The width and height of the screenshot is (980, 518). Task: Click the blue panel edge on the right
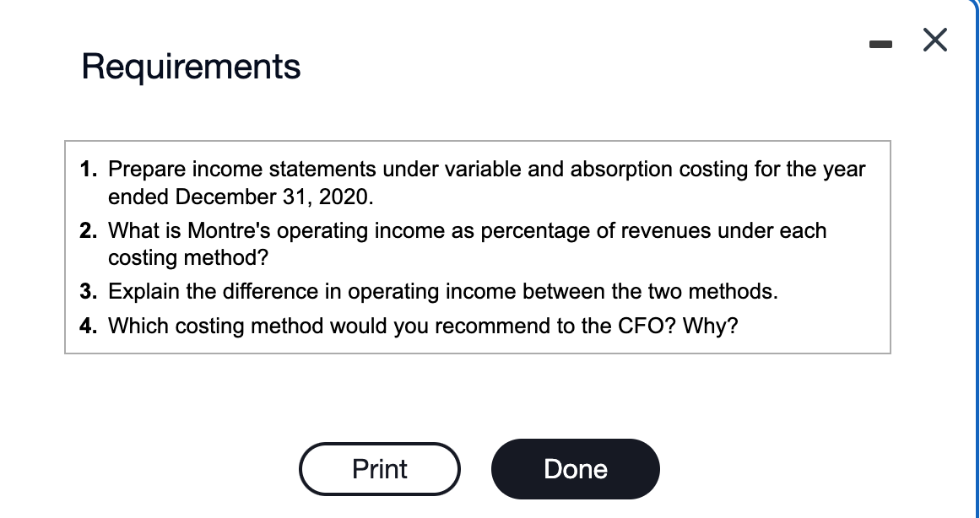(977, 253)
